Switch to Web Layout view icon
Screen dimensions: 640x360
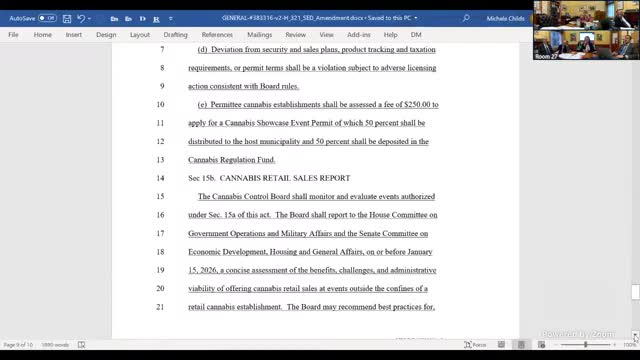(542, 345)
